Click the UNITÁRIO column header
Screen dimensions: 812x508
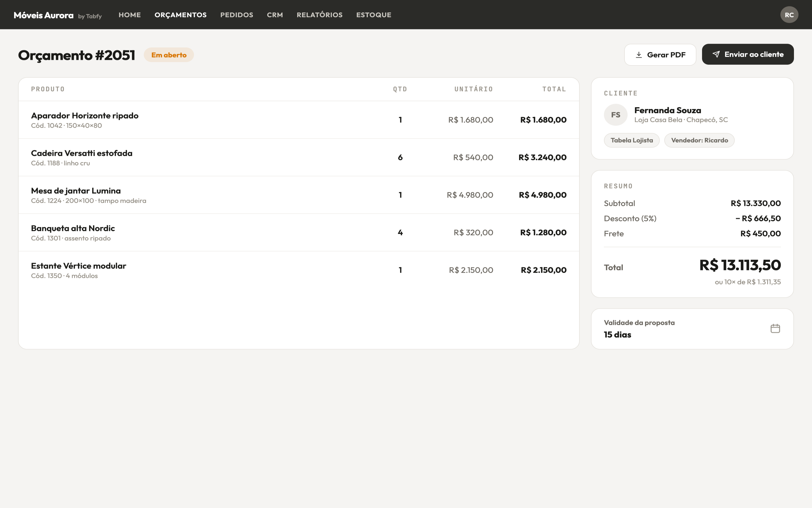click(x=473, y=89)
